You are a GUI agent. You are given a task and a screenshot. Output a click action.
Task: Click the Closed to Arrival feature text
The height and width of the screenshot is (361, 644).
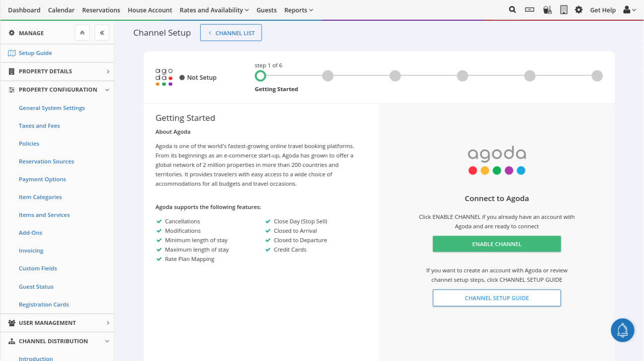pos(295,231)
